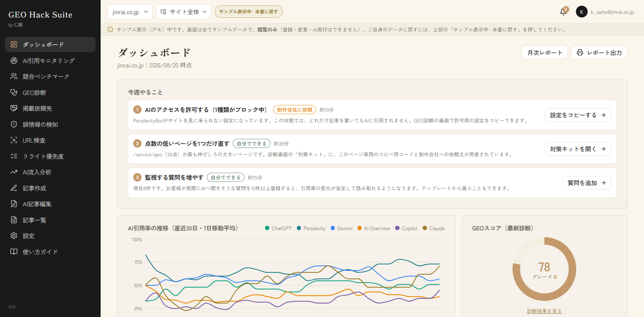Image resolution: width=644 pixels, height=317 pixels.
Task: Click the v1.0 version label
Action: click(12, 307)
